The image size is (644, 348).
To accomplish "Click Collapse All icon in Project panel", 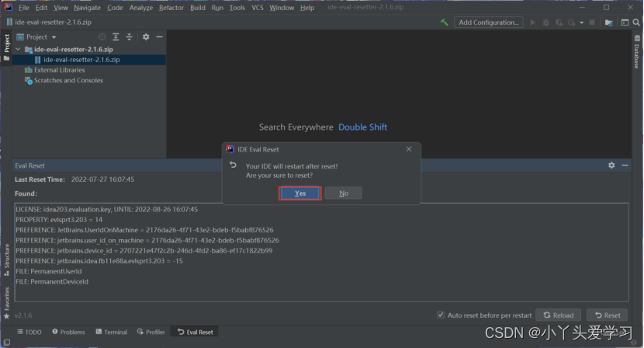I will [129, 37].
